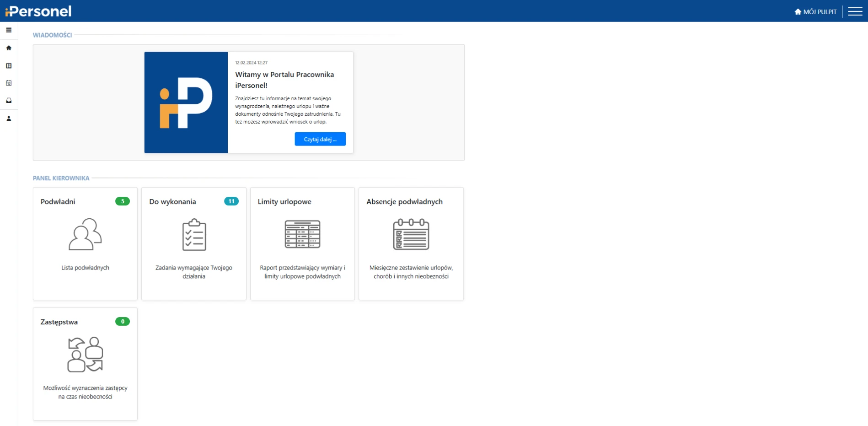868x426 pixels.
Task: Click the Limity urlopowe table icon
Action: click(302, 234)
